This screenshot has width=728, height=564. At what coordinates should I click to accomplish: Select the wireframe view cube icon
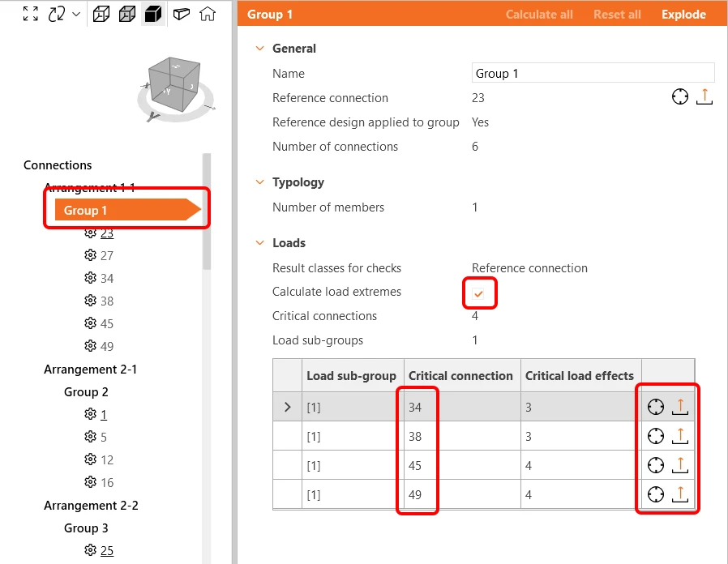pos(101,14)
